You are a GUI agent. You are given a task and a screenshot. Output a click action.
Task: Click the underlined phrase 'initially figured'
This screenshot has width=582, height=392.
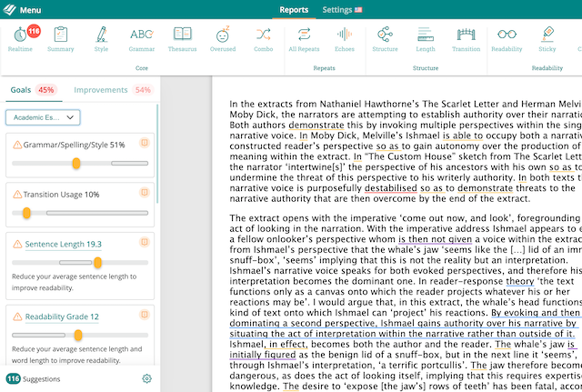[263, 355]
